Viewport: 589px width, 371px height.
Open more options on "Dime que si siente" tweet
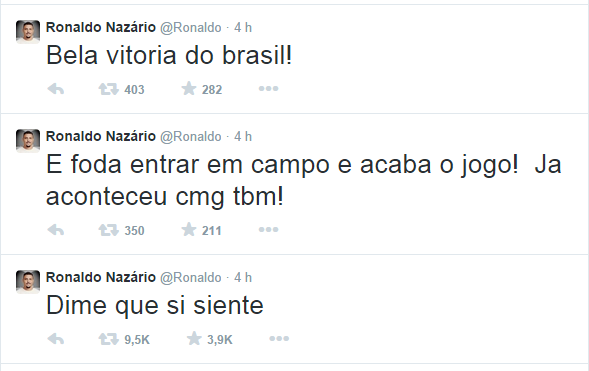pos(279,339)
